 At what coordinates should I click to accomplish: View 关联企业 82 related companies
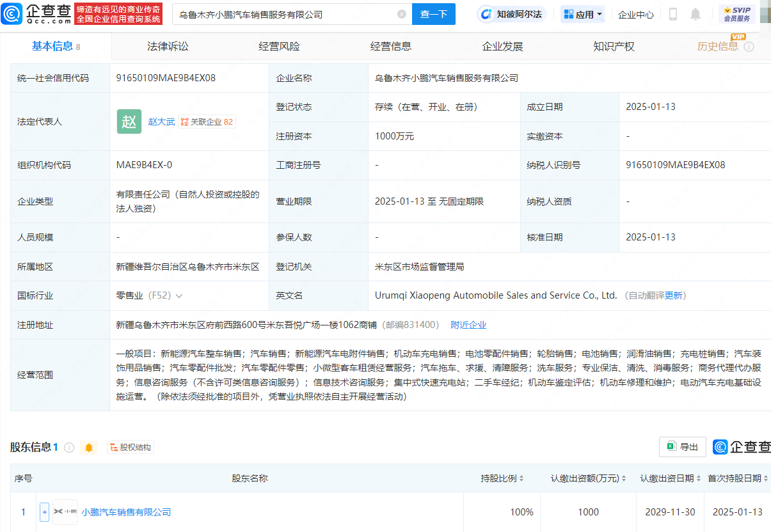[207, 121]
